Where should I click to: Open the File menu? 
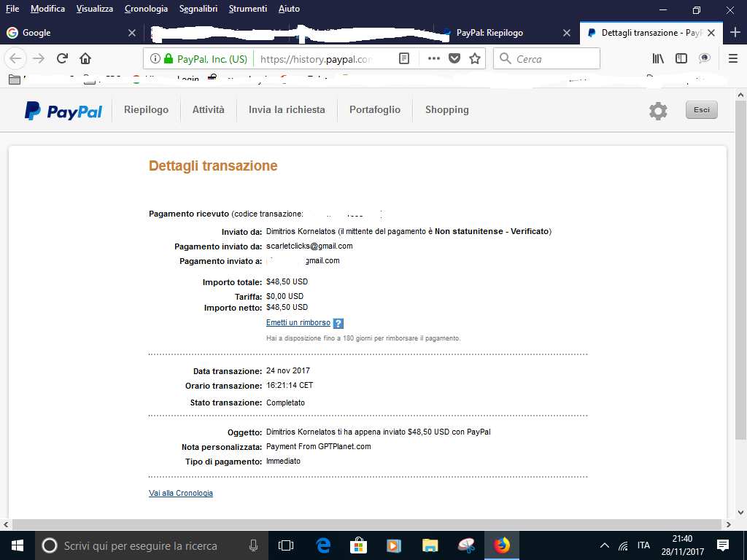12,9
